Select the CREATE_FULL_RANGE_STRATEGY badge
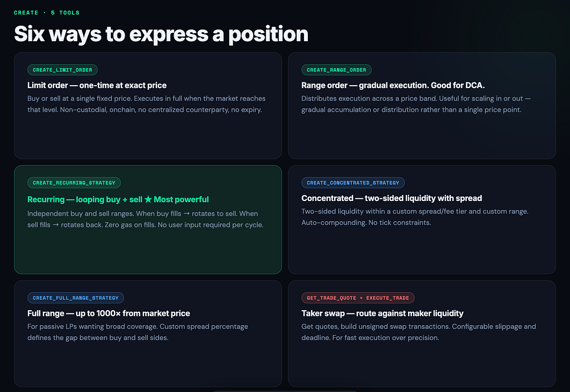The width and height of the screenshot is (570, 392). point(76,298)
